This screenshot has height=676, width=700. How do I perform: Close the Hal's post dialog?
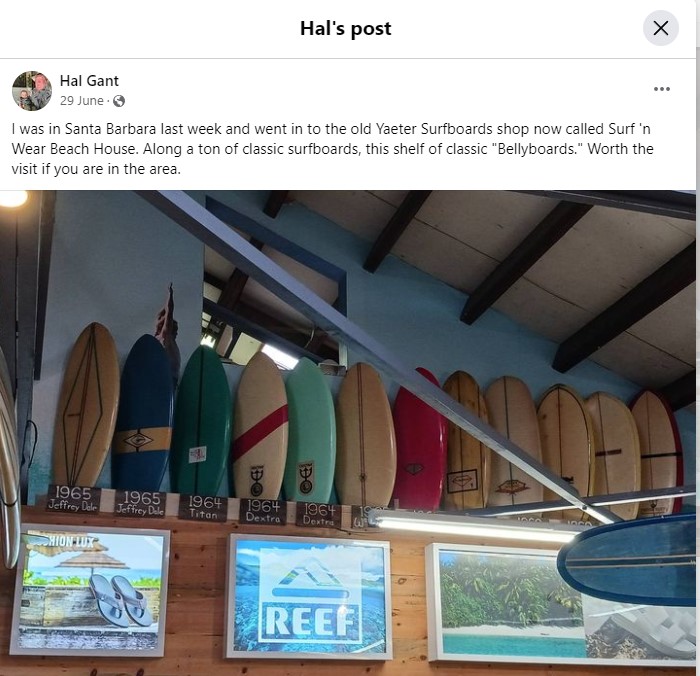(661, 28)
